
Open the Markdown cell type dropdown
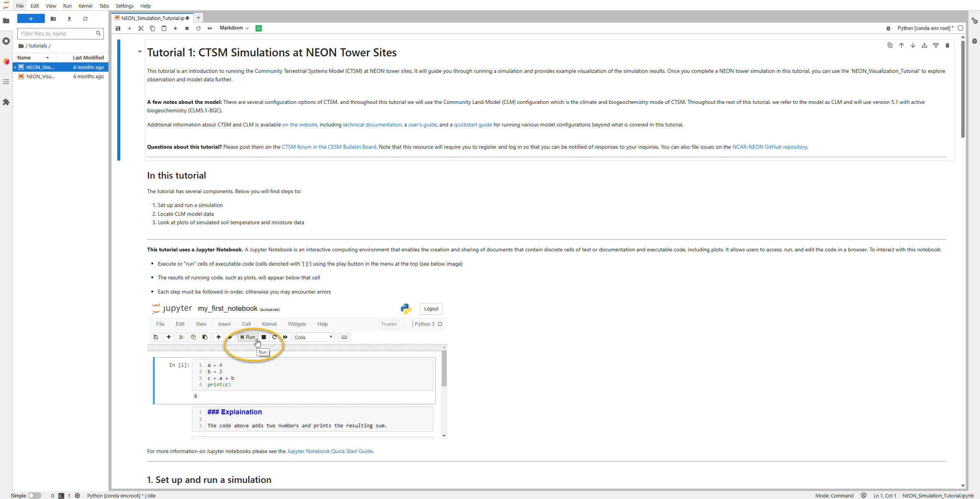(234, 28)
